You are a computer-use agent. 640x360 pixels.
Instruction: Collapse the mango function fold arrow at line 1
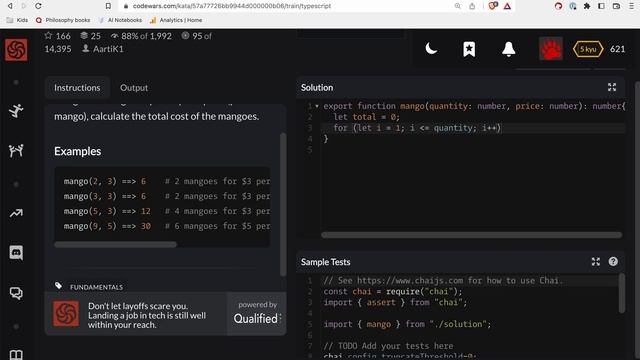[317, 106]
